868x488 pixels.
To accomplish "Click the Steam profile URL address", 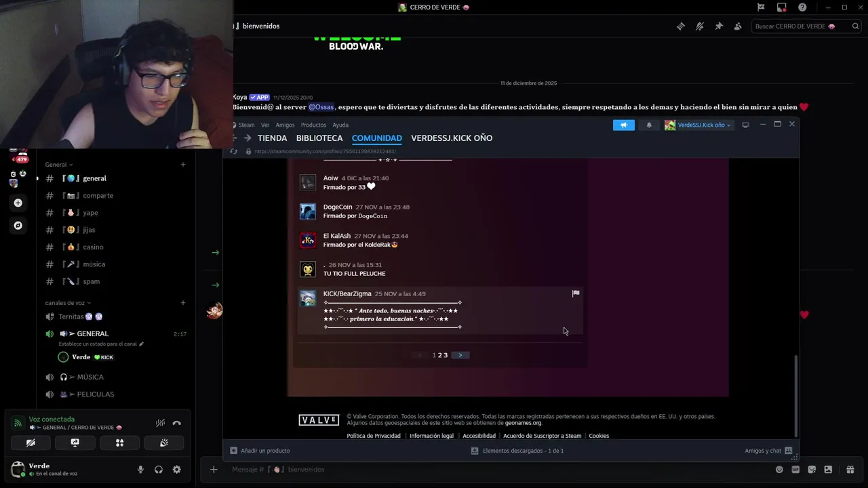I will pyautogui.click(x=325, y=151).
